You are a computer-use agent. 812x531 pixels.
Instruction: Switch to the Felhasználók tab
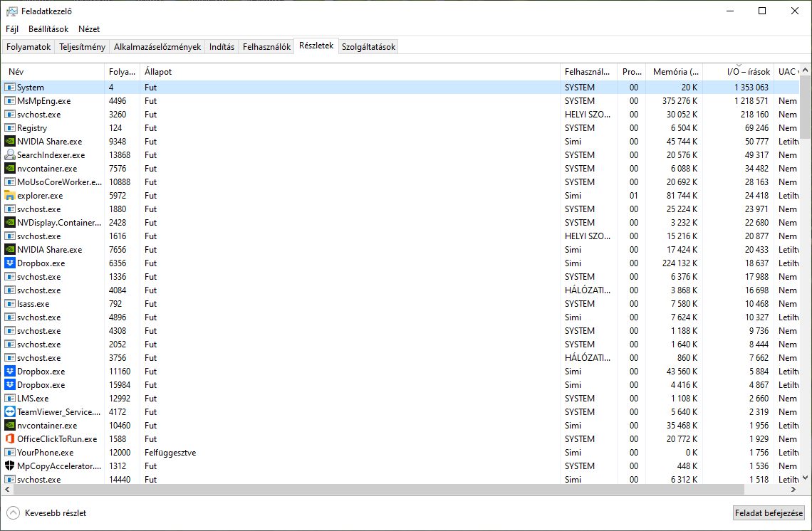[x=266, y=46]
